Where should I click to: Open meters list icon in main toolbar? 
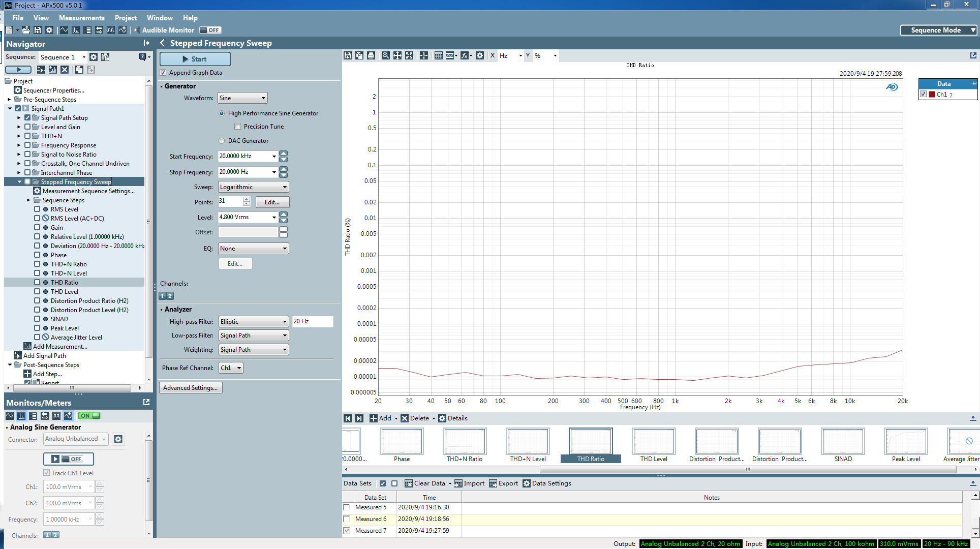pos(87,30)
